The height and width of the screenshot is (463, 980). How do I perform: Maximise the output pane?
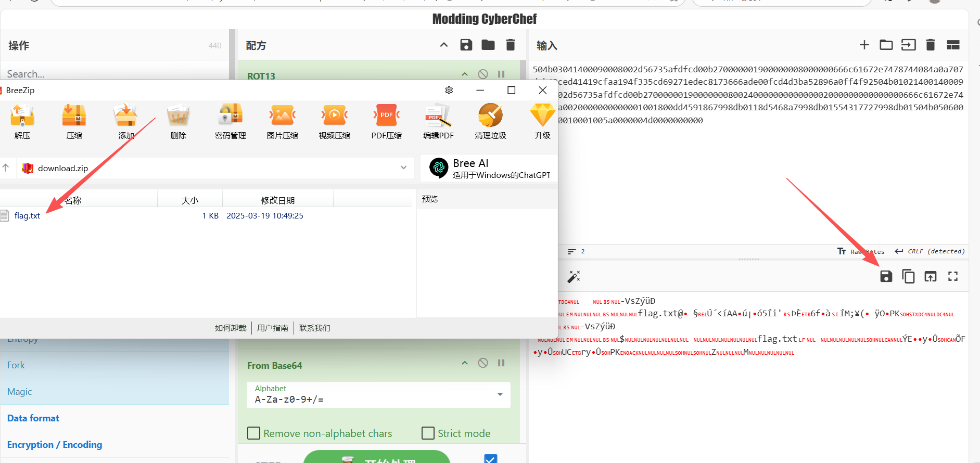953,276
